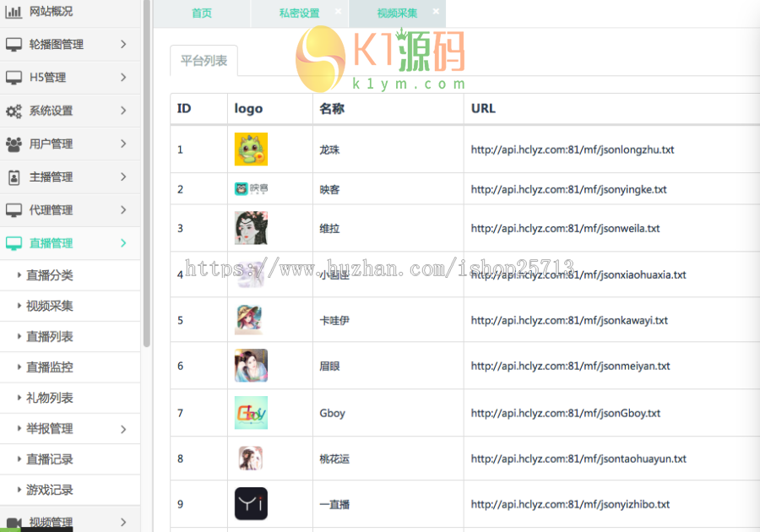Open 直播监控 submenu item

click(70, 366)
